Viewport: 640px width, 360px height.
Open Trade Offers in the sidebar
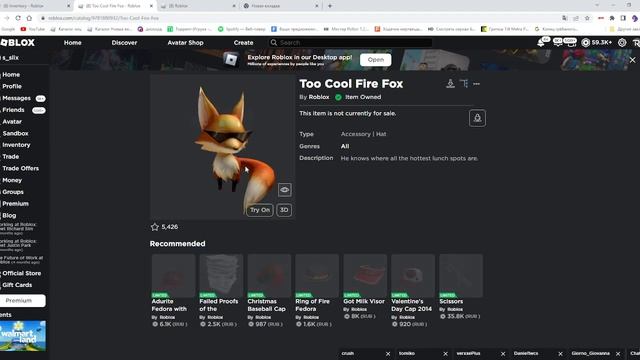(20, 168)
